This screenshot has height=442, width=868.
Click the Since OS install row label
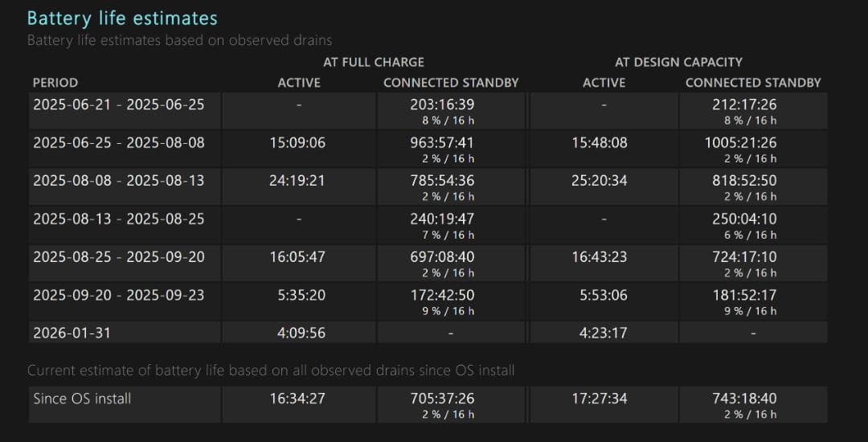coord(82,399)
